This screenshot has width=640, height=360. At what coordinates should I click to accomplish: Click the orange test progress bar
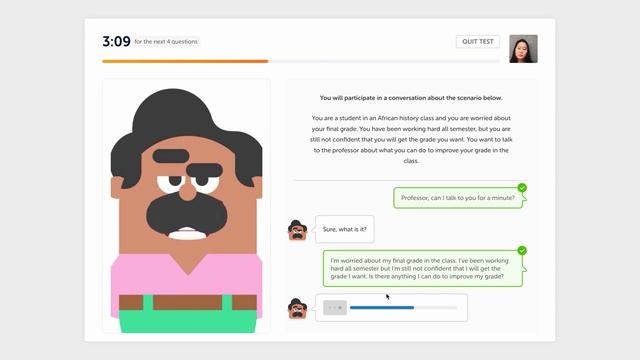coord(300,61)
